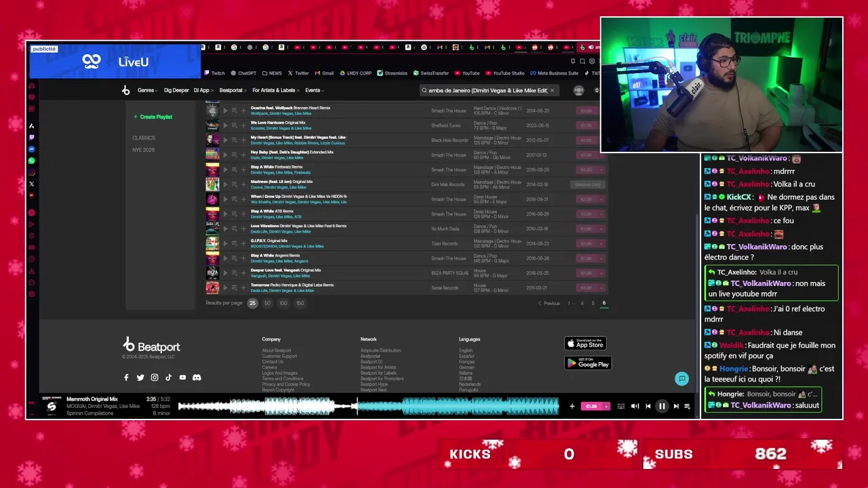
Task: Go to results page 4
Action: tap(582, 304)
